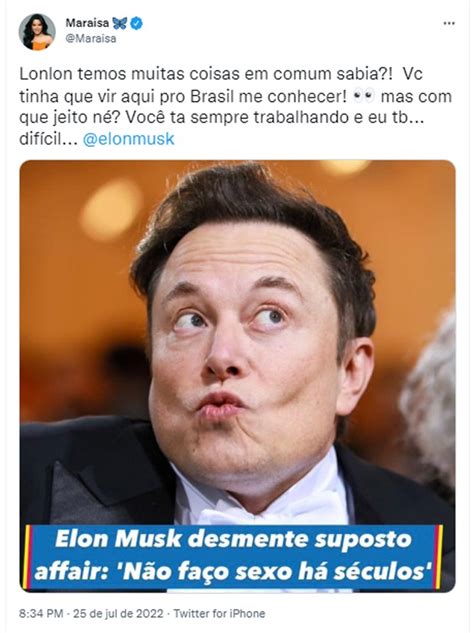Click the blue verified badge

(136, 23)
